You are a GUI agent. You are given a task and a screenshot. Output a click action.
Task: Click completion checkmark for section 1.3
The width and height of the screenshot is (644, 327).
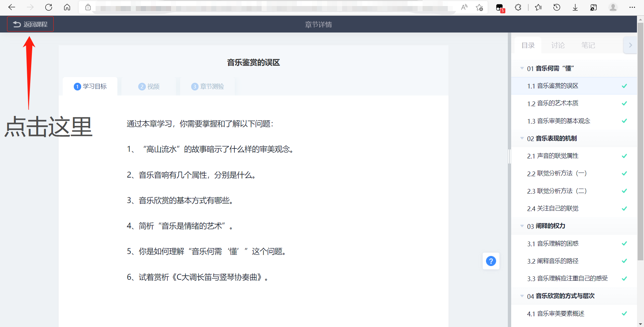coord(624,121)
